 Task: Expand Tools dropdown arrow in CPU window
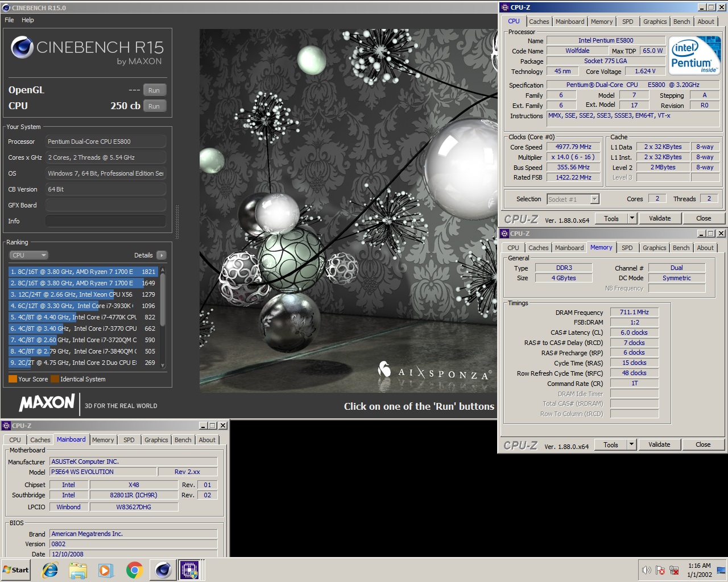pyautogui.click(x=631, y=218)
